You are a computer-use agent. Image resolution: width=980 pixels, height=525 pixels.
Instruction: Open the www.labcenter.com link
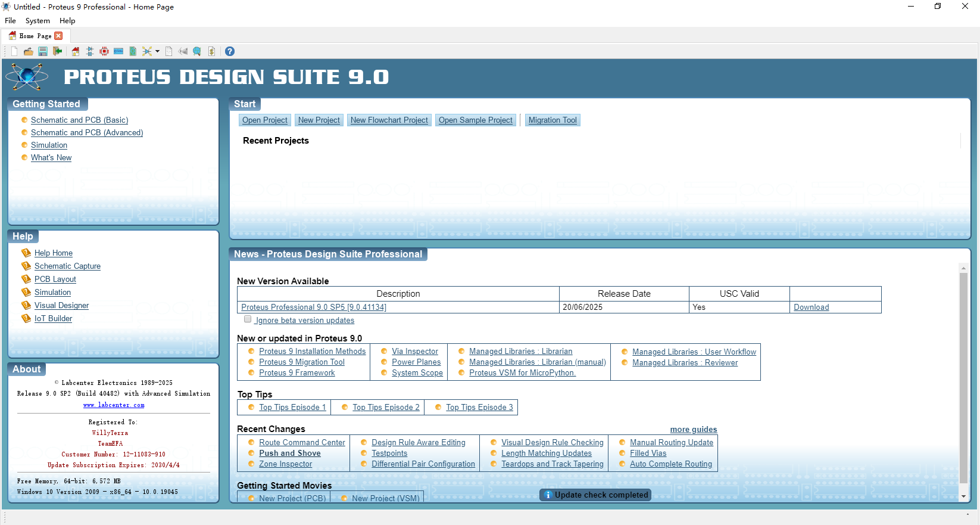pyautogui.click(x=114, y=405)
